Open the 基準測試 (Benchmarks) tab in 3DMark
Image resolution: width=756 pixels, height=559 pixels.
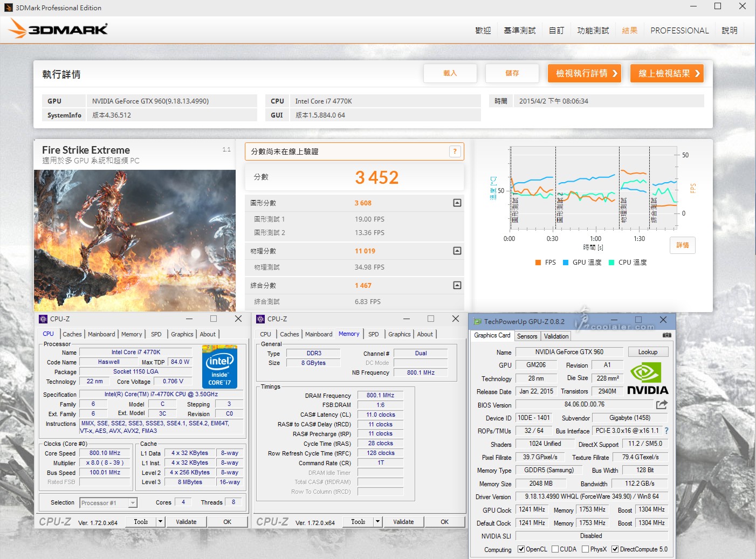pyautogui.click(x=520, y=31)
